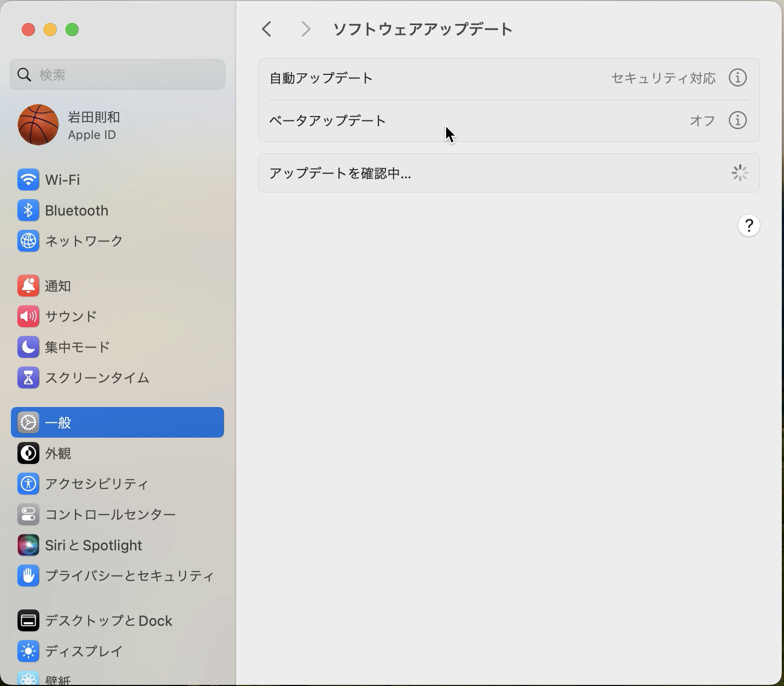Click the yellow minimize window button
The width and height of the screenshot is (784, 686).
click(50, 30)
